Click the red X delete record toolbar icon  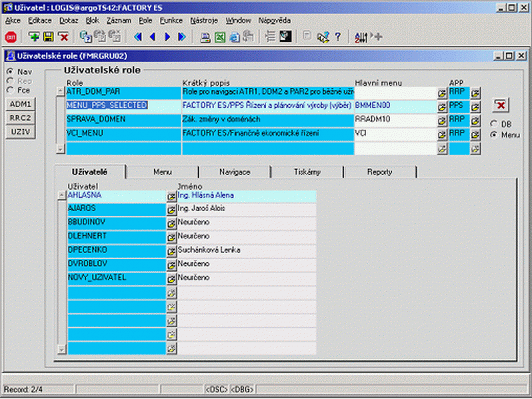(x=63, y=37)
